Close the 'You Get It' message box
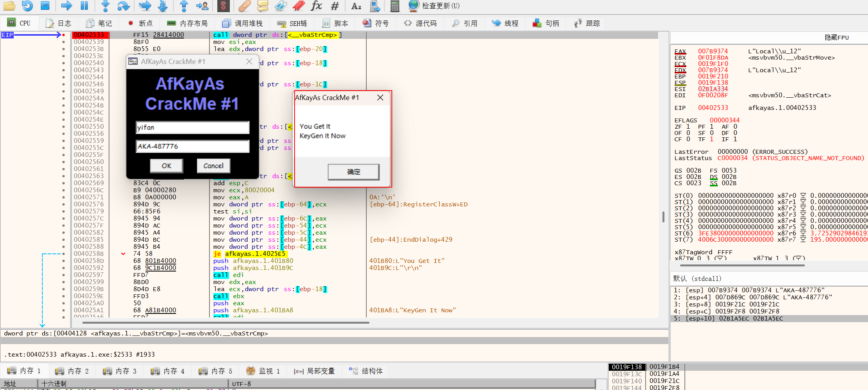The image size is (868, 390). click(x=380, y=98)
